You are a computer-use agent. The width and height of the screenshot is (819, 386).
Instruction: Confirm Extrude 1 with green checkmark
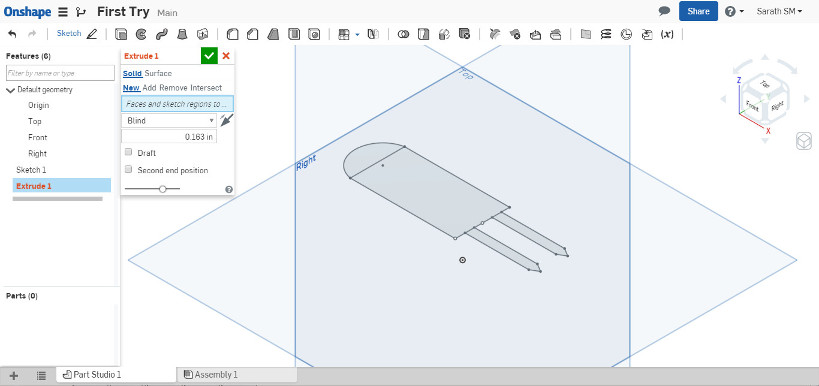[209, 56]
